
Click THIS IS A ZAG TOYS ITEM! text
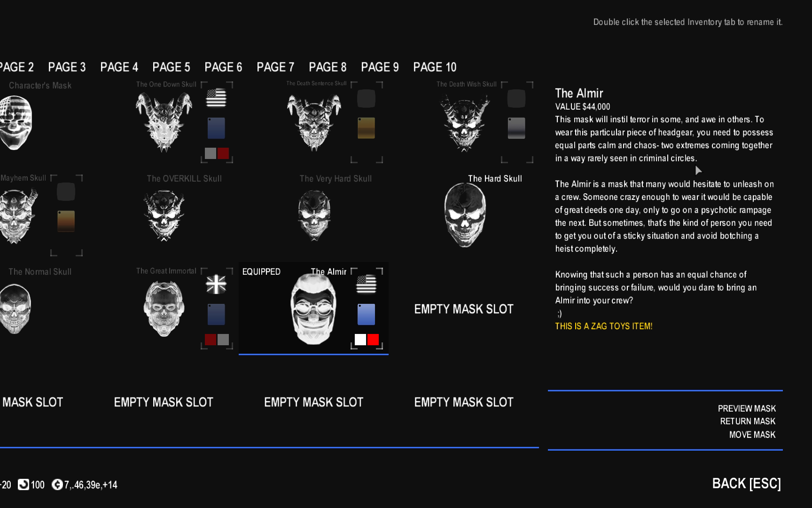point(604,326)
